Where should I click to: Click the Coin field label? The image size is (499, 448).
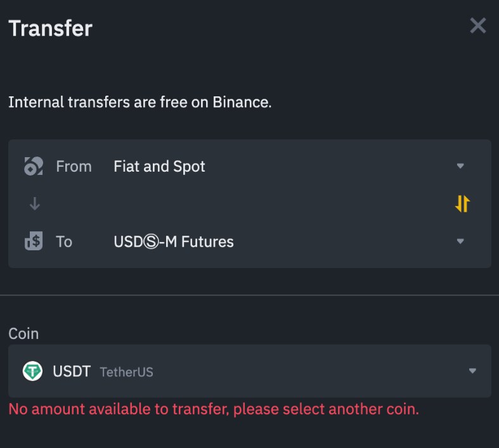(23, 334)
